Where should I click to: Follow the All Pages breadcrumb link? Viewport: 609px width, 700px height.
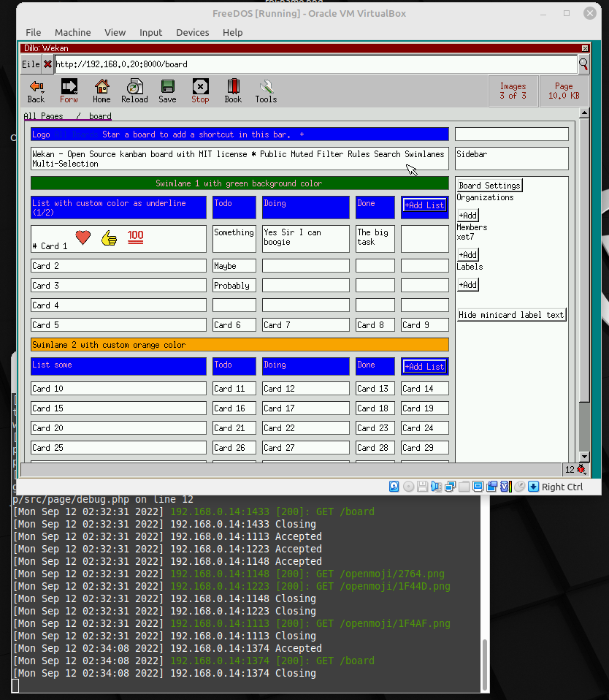tap(43, 116)
